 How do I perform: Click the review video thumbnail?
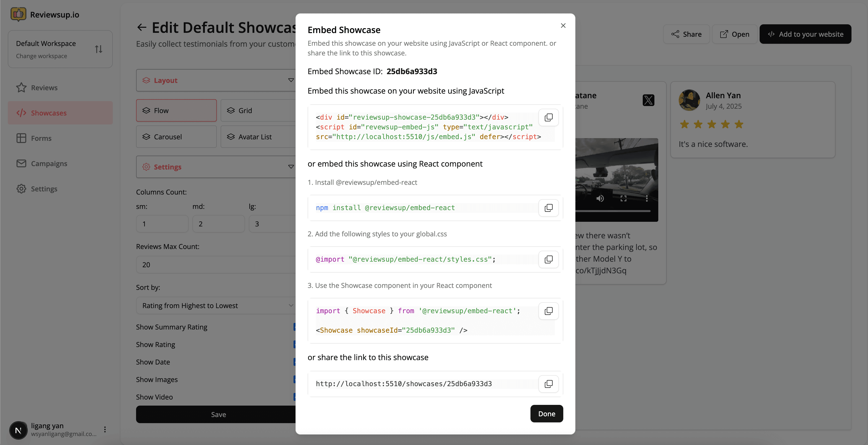click(617, 180)
